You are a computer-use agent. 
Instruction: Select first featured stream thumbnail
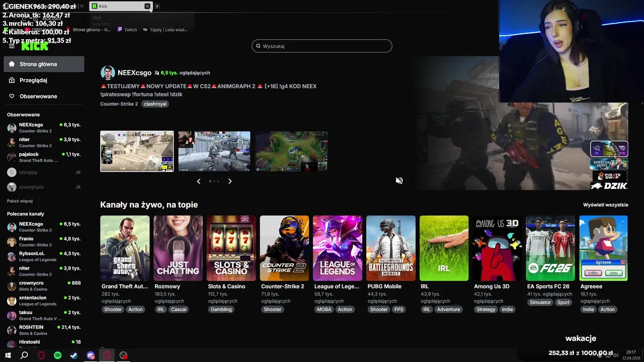pyautogui.click(x=137, y=151)
